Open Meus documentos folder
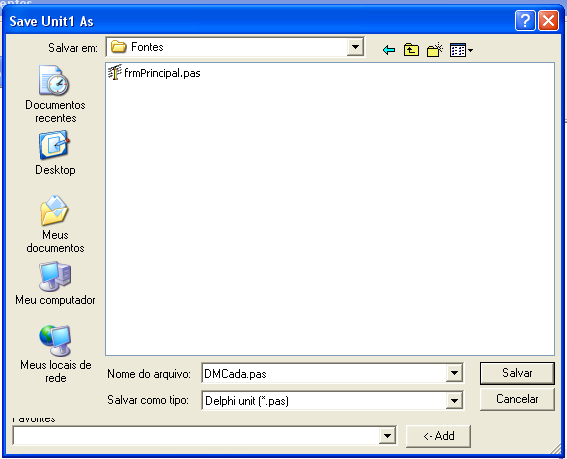This screenshot has height=459, width=567. (x=55, y=224)
